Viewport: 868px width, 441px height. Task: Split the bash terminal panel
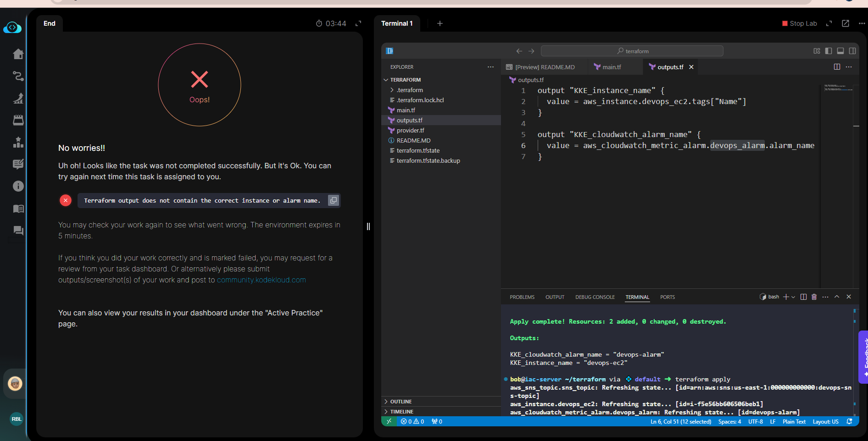click(x=803, y=297)
